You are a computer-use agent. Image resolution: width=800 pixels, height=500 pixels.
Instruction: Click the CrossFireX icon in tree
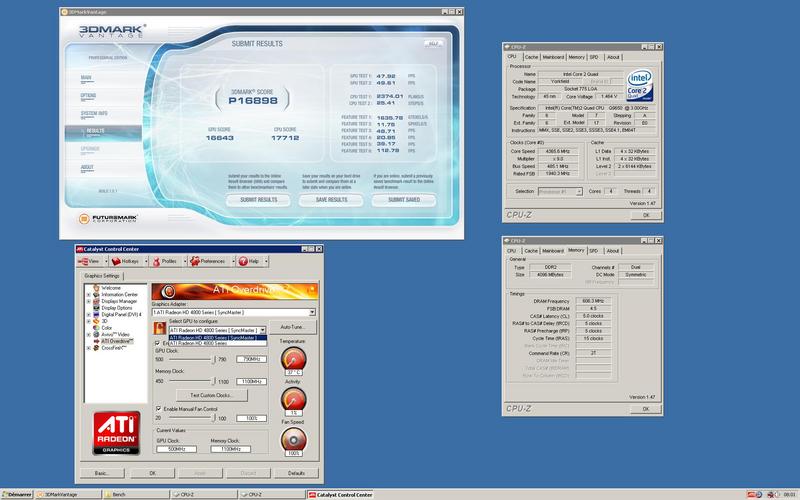pos(96,347)
